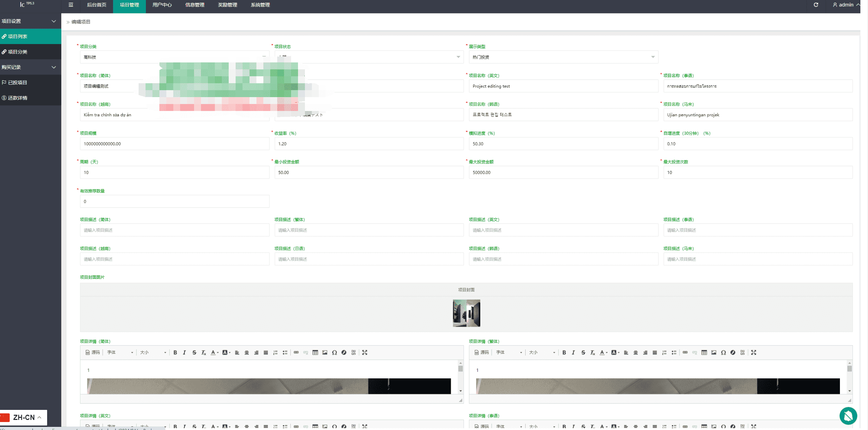Open the 字体 font dropdown in the 项目详情（简体）editor

click(x=120, y=352)
